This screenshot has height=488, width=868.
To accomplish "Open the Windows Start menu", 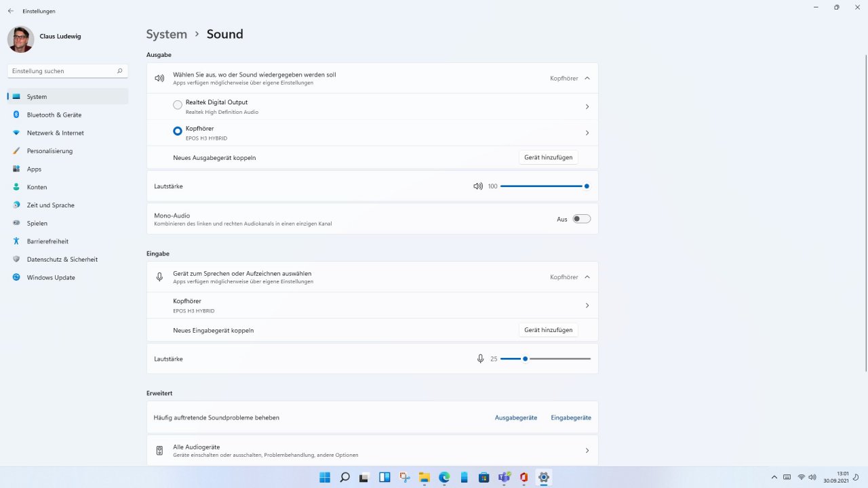I will 325,477.
